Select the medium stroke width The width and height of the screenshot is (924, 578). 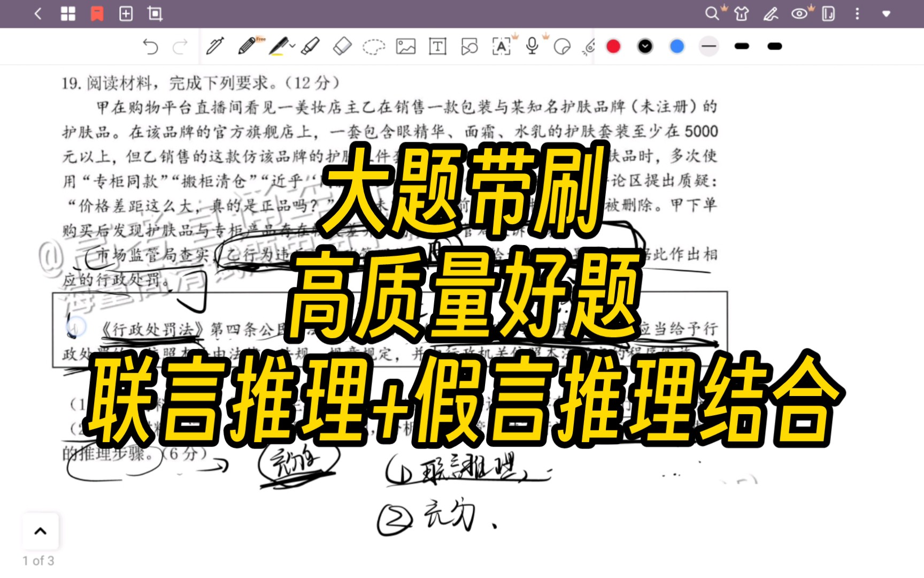coord(742,47)
